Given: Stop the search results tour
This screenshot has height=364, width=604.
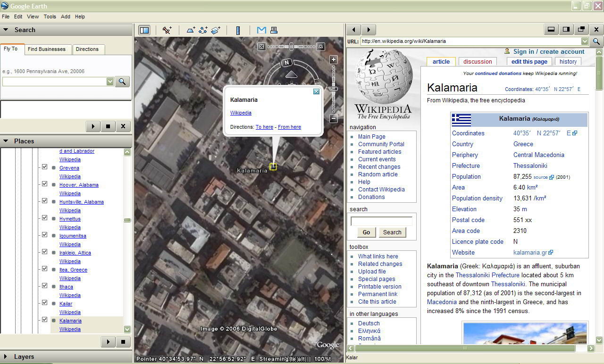Looking at the screenshot, I should (108, 126).
